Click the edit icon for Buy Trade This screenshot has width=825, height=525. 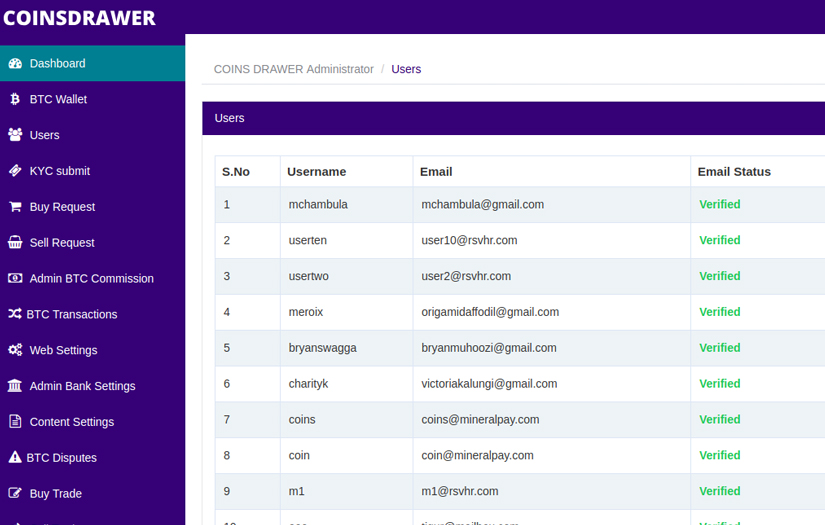click(15, 493)
